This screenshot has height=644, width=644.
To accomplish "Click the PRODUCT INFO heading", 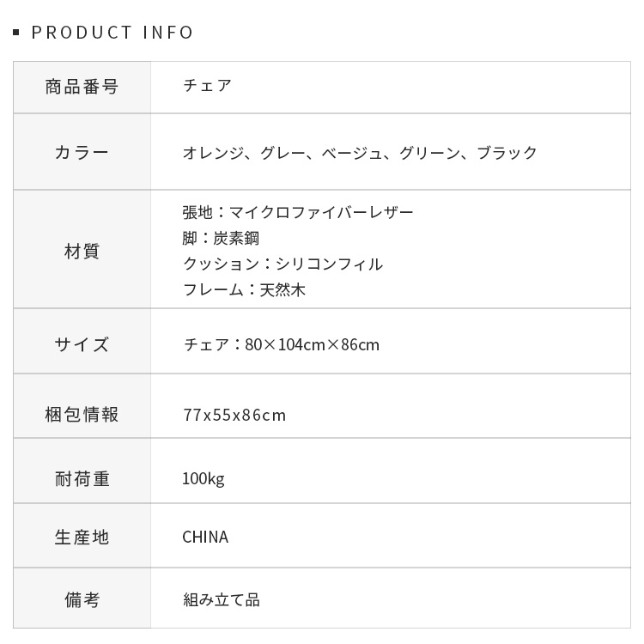I will pyautogui.click(x=112, y=33).
